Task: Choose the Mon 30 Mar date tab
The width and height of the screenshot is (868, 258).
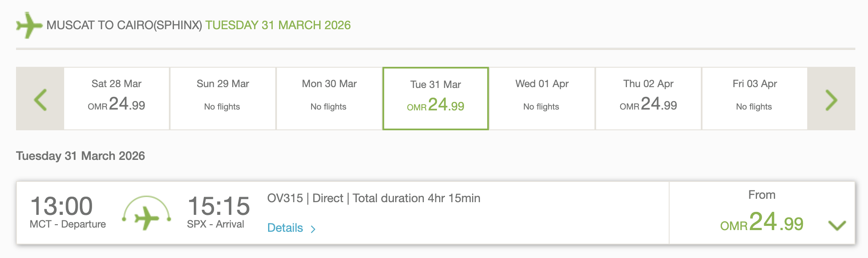Action: [329, 98]
